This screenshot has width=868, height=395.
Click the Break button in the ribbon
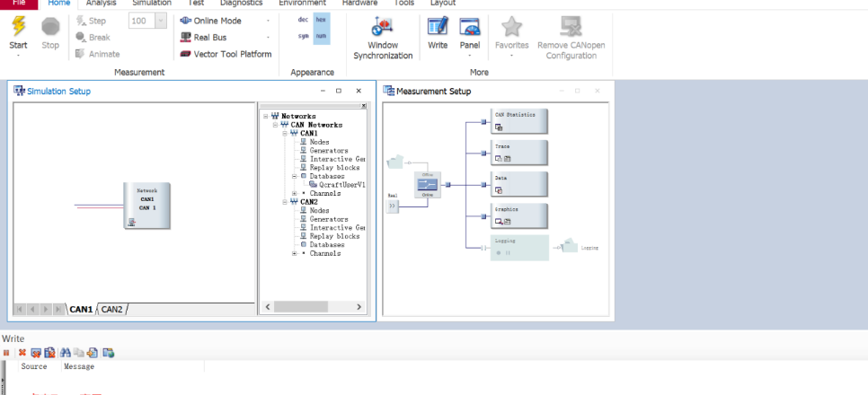pos(93,38)
